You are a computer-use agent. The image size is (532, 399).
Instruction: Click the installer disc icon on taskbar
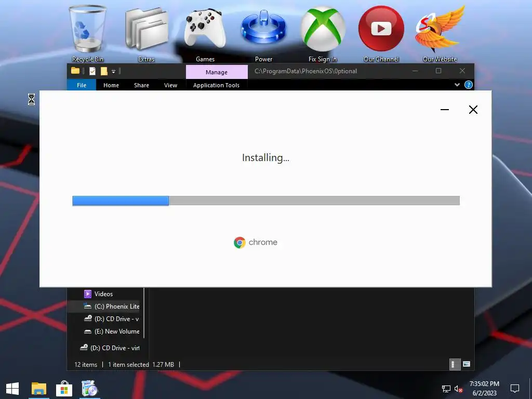coord(89,389)
